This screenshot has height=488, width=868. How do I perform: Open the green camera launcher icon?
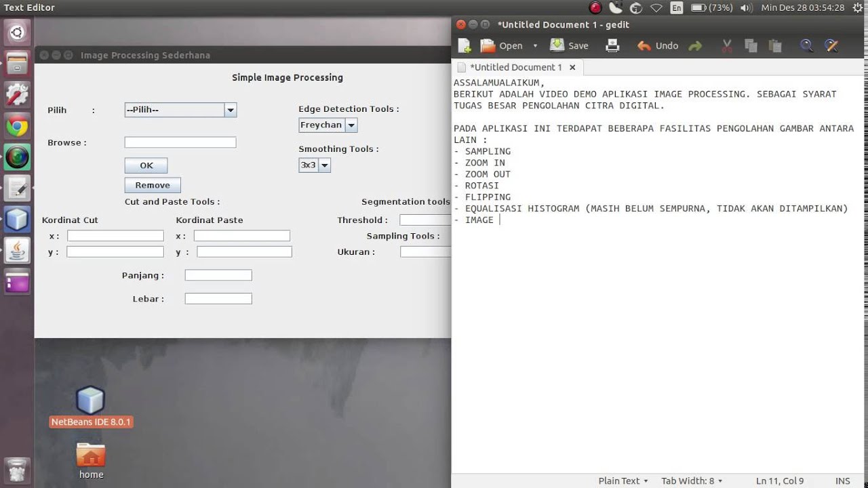(17, 157)
